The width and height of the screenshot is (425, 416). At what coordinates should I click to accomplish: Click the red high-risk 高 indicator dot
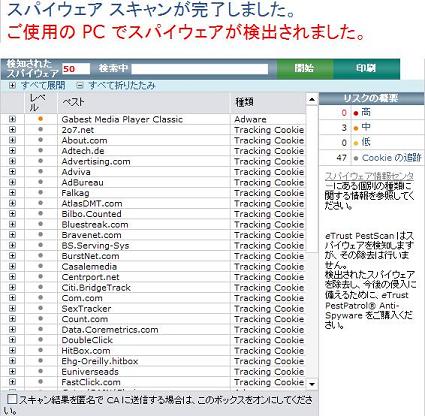tap(356, 113)
